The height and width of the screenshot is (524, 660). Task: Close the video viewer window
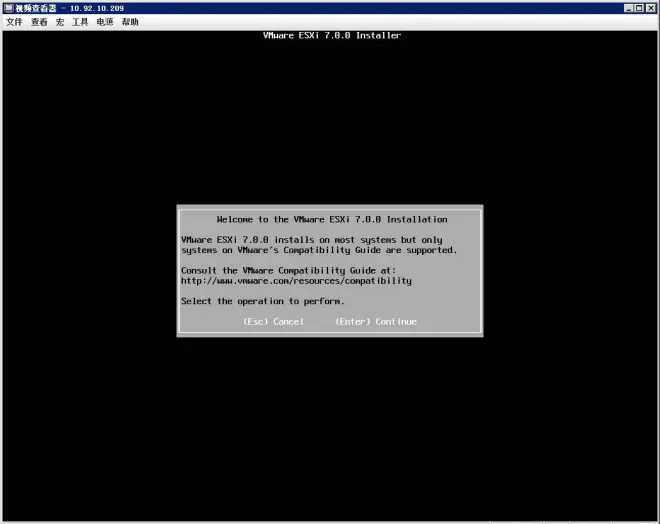[651, 8]
